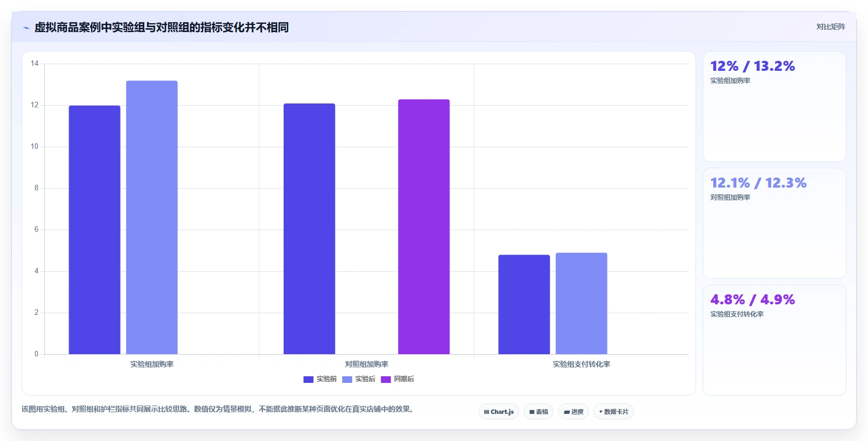The image size is (868, 441).
Task: Click the 12.1% / 12.3% metric card
Action: [774, 223]
